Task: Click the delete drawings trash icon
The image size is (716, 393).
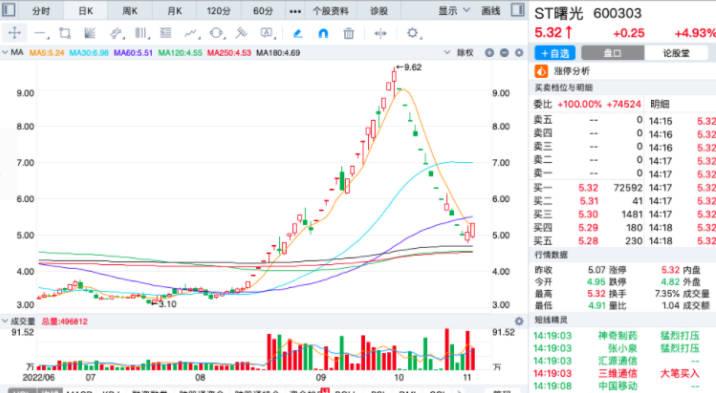Action: 348,33
